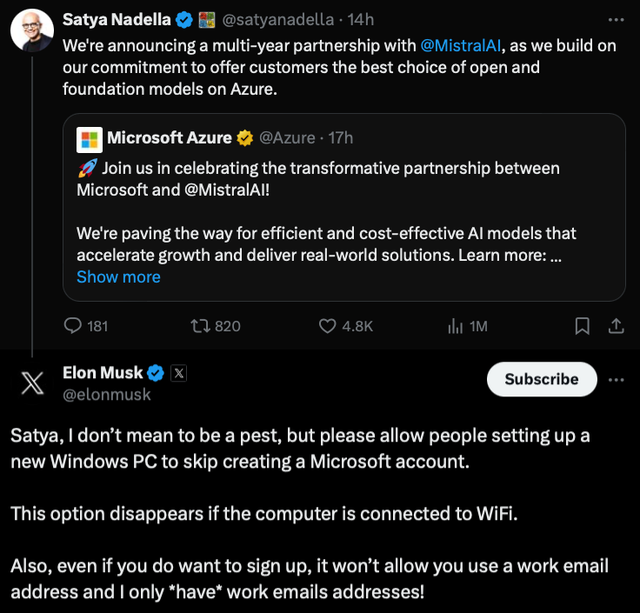Like the tweet with 4.8K likes
This screenshot has height=613, width=640.
pos(346,326)
